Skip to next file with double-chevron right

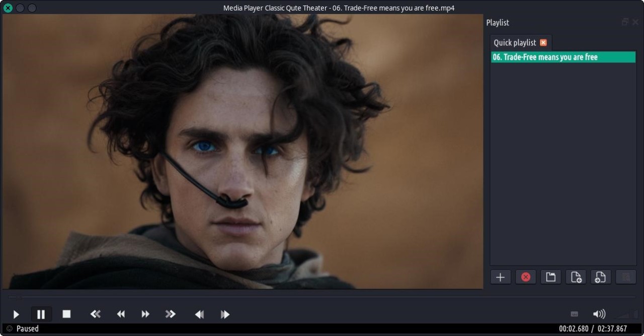coord(171,314)
